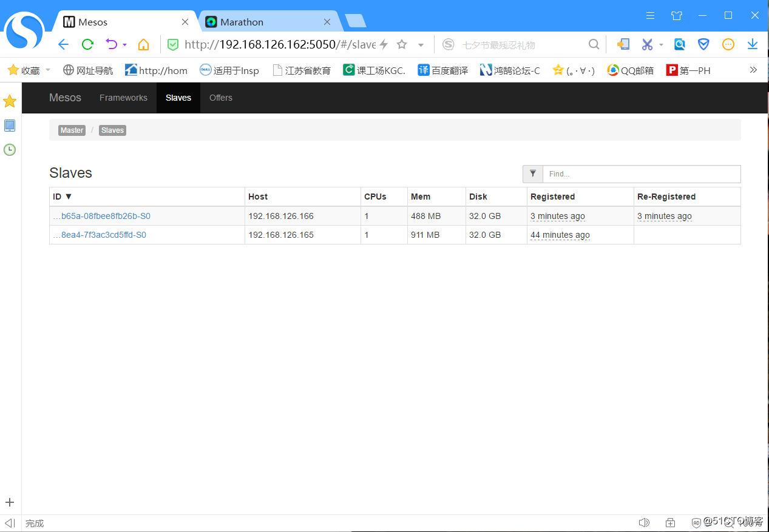Open slave …8ea4-7f3ac3cd5ffd-S0 link
The image size is (769, 532).
point(100,235)
